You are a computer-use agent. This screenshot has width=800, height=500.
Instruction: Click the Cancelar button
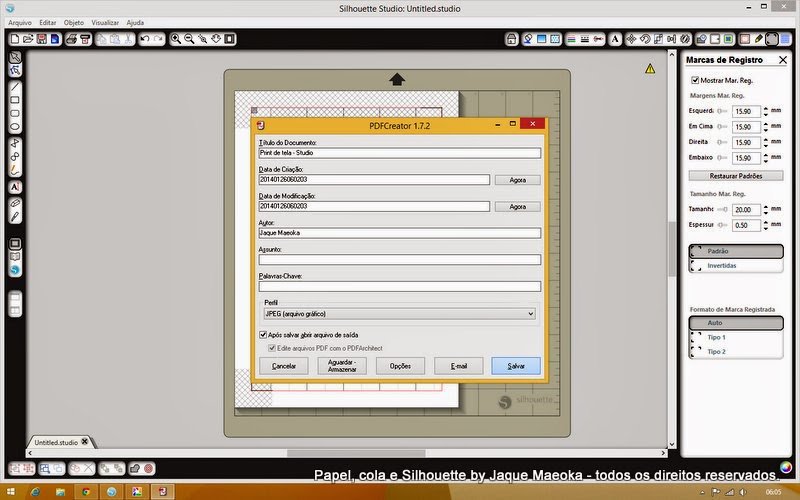tap(284, 366)
